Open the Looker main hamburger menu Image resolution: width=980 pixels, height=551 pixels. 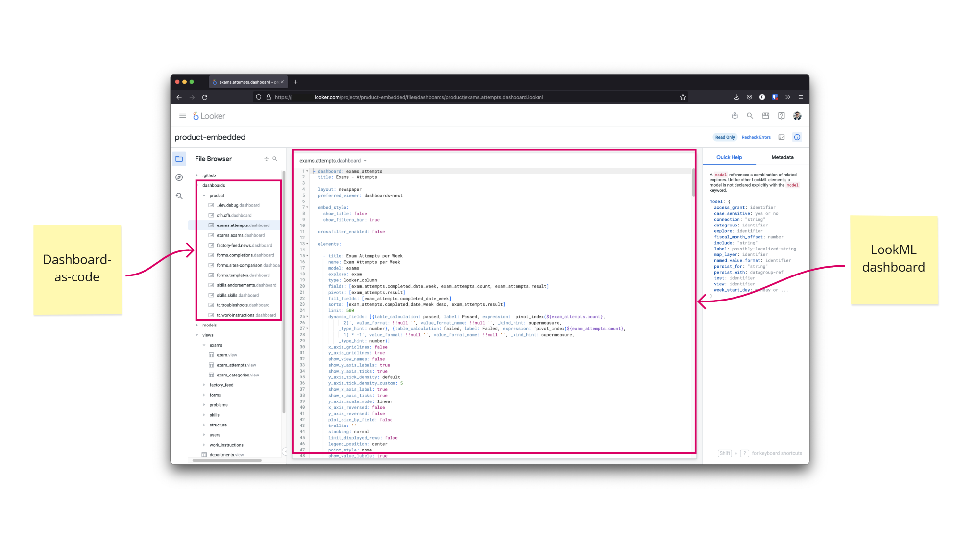click(x=183, y=116)
